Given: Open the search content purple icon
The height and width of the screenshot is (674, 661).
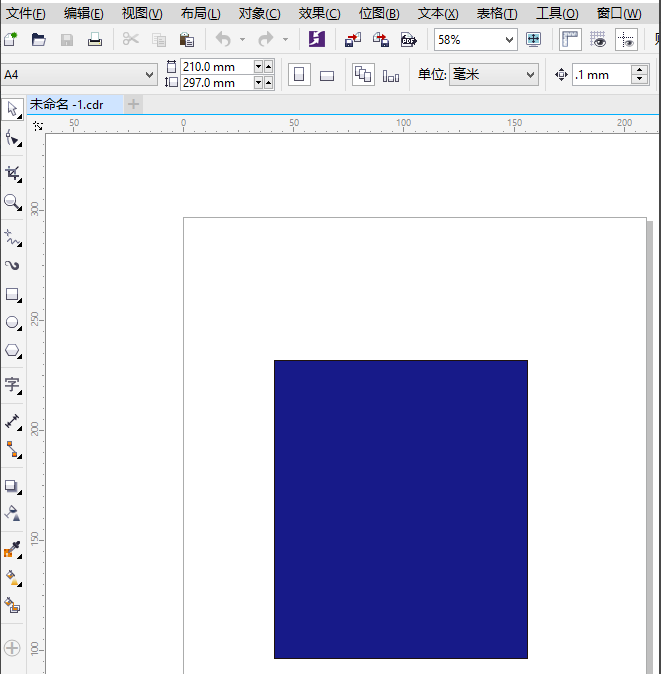Looking at the screenshot, I should tap(317, 39).
